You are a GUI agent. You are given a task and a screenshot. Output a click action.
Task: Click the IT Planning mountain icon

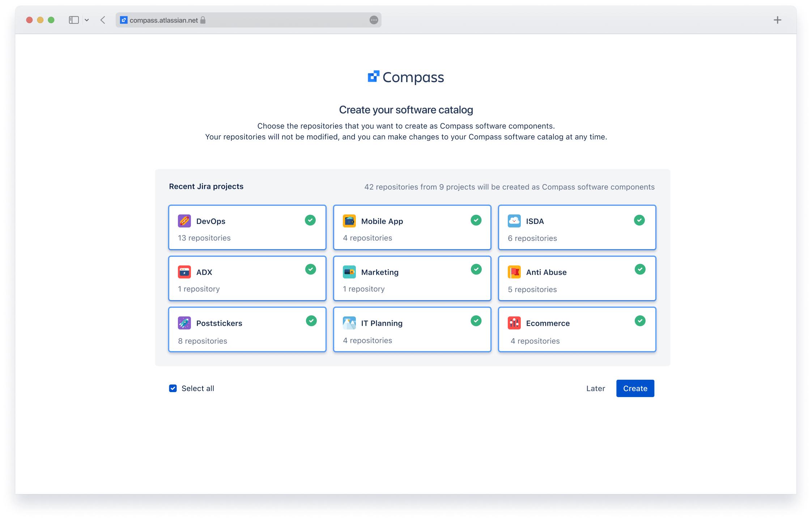(x=349, y=323)
